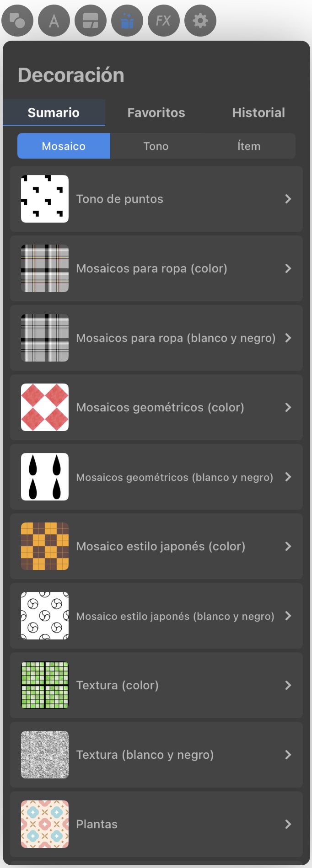Click the green Textura (color) swatch
Image resolution: width=312 pixels, height=868 pixels.
[45, 685]
